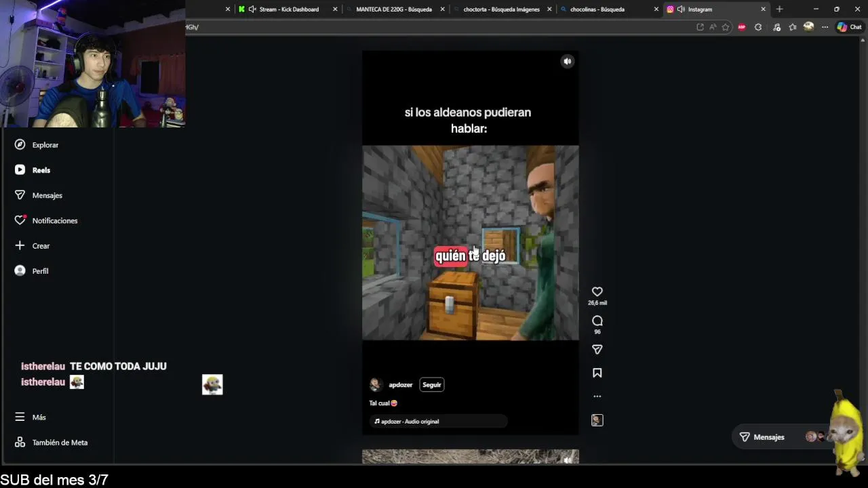Close the choctorta tab
The height and width of the screenshot is (488, 868).
550,9
